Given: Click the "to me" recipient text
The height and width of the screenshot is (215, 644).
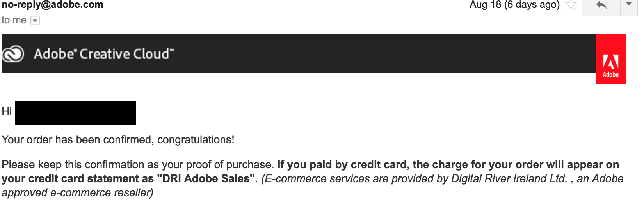Looking at the screenshot, I should pyautogui.click(x=14, y=20).
